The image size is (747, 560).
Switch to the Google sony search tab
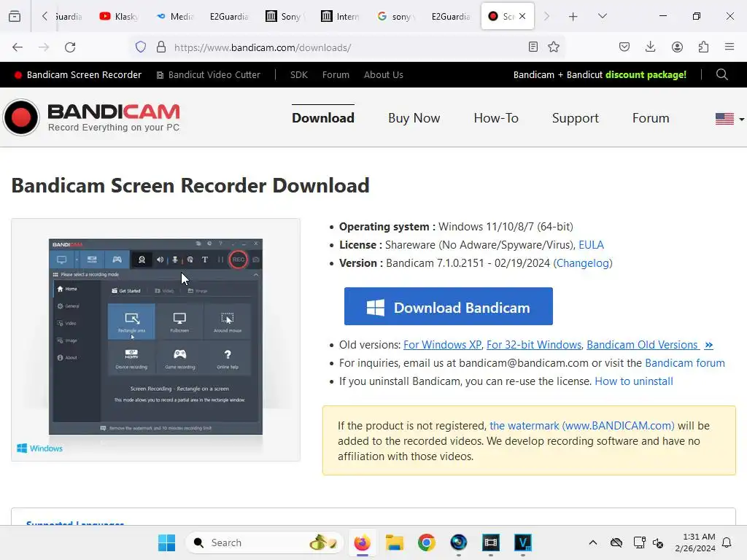point(396,16)
